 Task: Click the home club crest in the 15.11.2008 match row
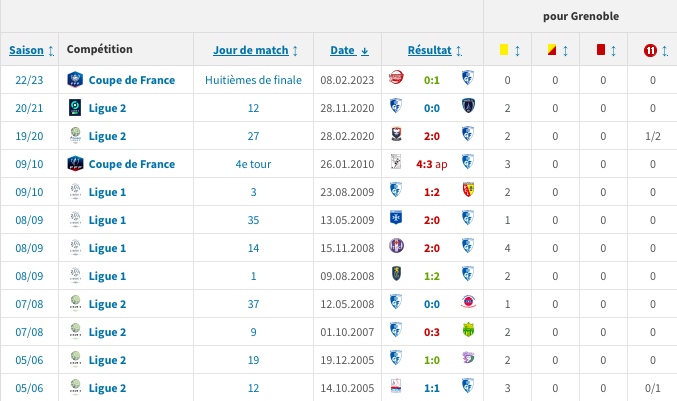(x=396, y=248)
